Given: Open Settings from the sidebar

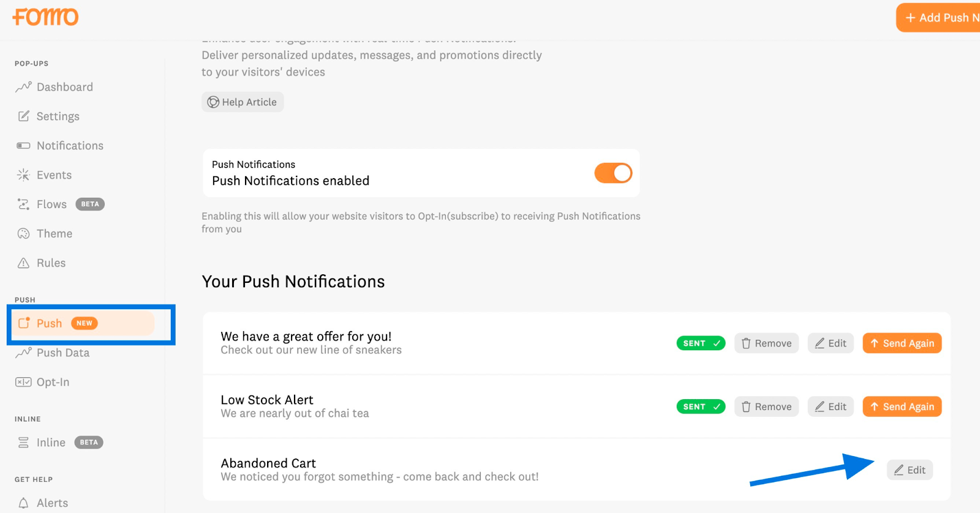Looking at the screenshot, I should (x=23, y=116).
